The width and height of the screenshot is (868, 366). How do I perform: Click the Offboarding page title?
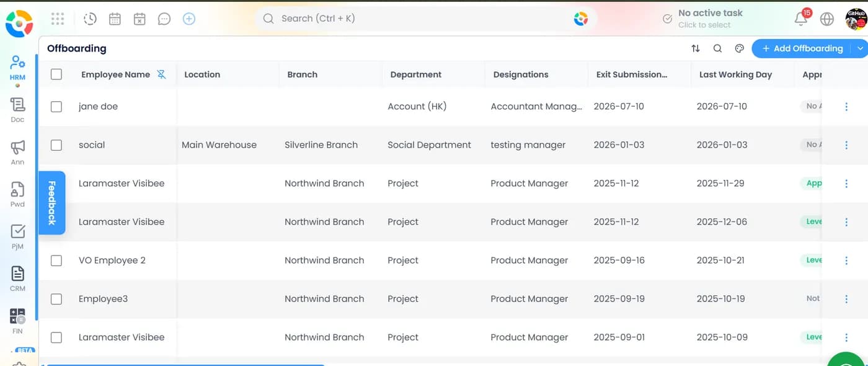pos(77,48)
